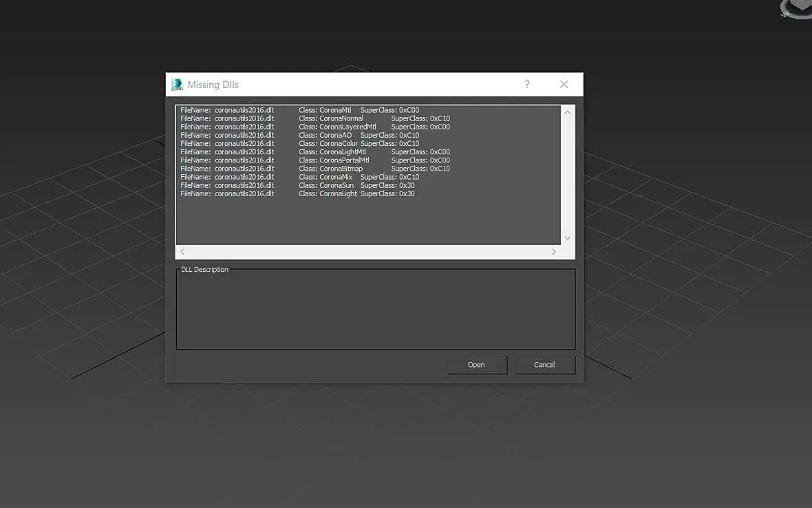Screen dimensions: 812x508
Task: Select the row with Class: CoronaSun
Action: 368,185
